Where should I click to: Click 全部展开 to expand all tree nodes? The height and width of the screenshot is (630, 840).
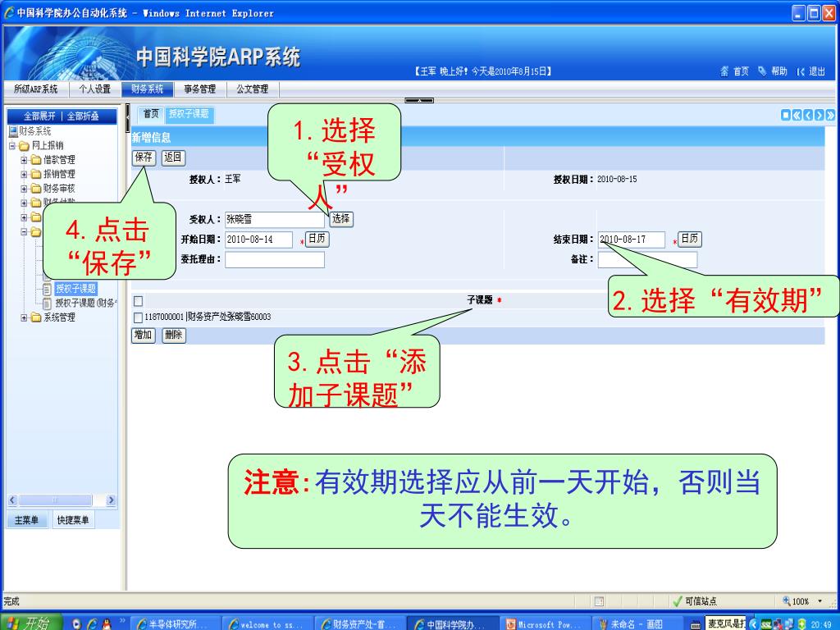pos(39,116)
